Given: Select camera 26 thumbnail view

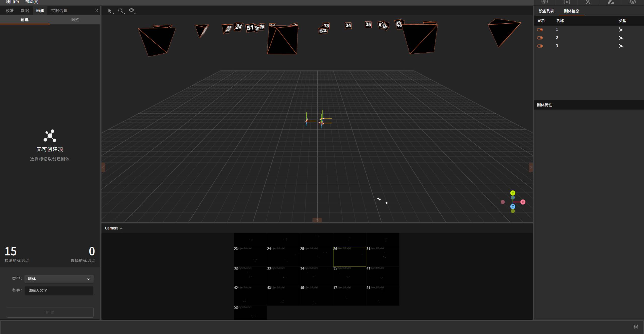Looking at the screenshot, I should [349, 257].
